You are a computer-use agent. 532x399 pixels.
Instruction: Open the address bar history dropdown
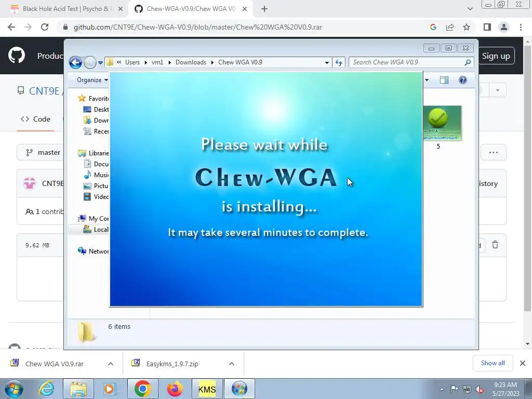point(327,62)
